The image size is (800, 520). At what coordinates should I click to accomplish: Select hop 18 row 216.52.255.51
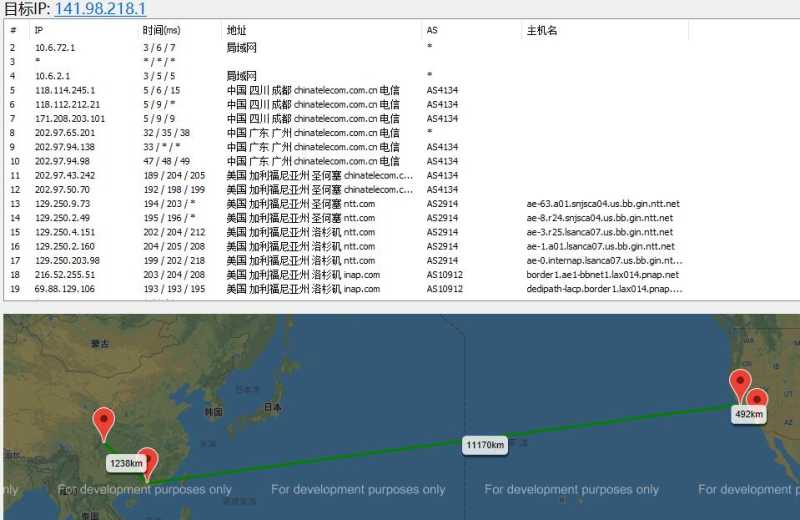click(x=347, y=275)
